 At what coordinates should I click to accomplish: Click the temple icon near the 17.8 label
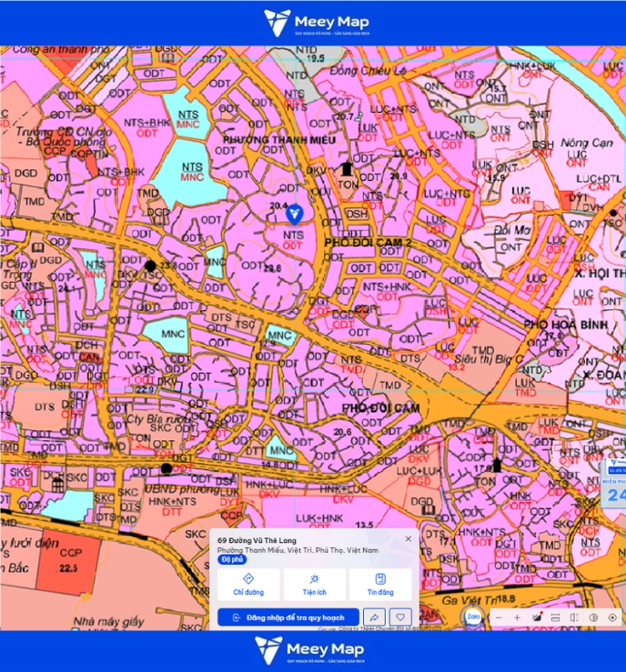click(x=497, y=465)
